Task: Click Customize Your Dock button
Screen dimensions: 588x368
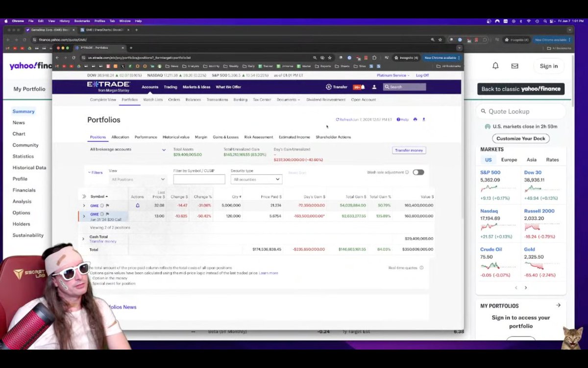Action: point(520,138)
